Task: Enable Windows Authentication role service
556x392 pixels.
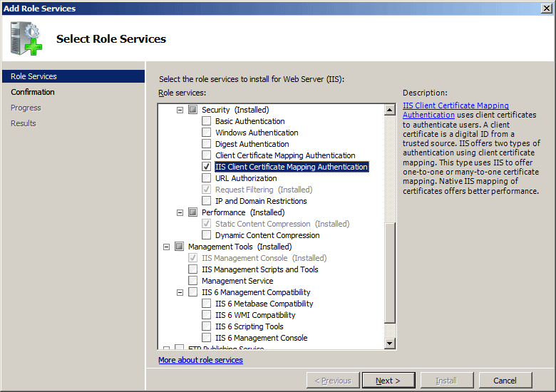Action: pyautogui.click(x=207, y=133)
